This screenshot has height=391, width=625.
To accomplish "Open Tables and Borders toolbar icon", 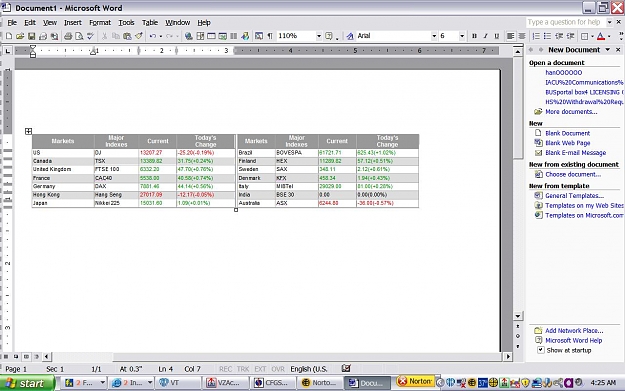I will 200,36.
